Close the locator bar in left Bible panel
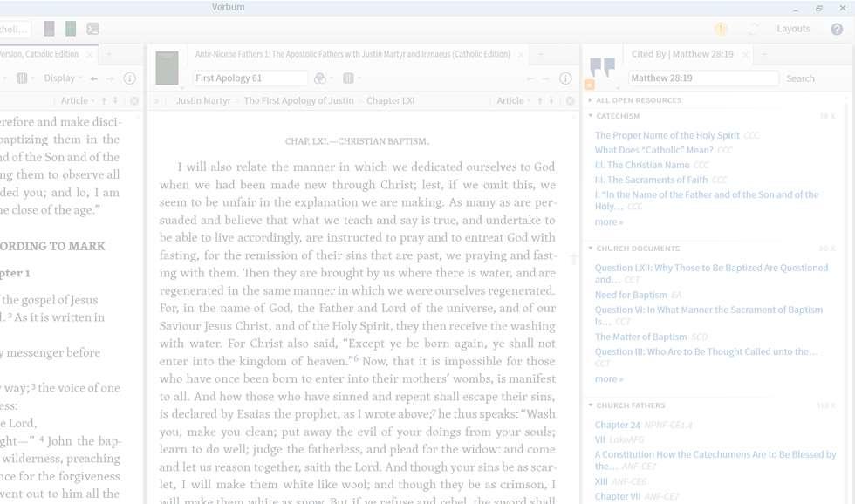 (134, 101)
